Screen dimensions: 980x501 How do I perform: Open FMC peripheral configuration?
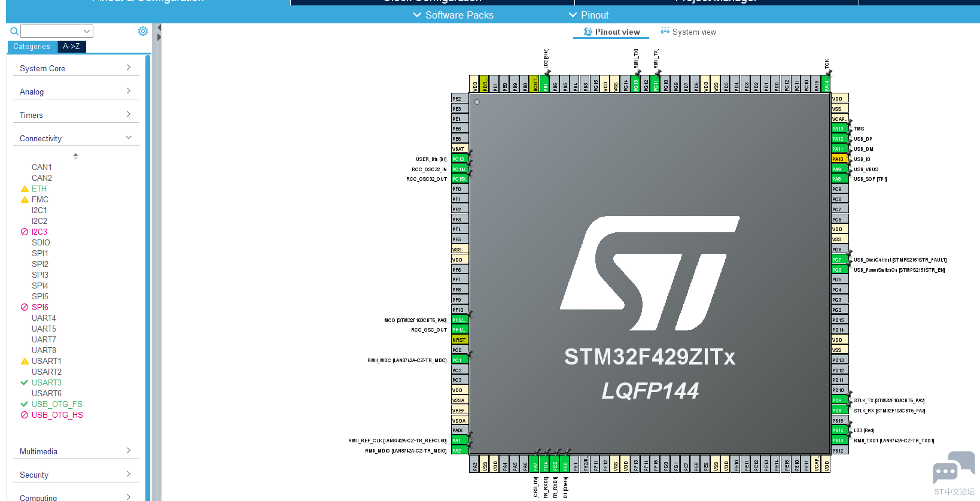tap(40, 199)
